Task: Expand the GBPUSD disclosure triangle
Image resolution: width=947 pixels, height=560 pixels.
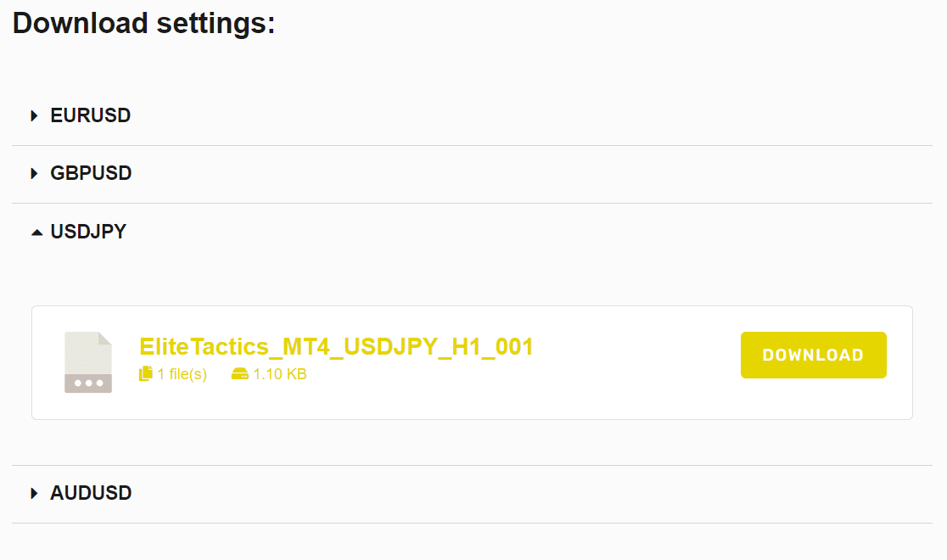Action: pyautogui.click(x=35, y=173)
